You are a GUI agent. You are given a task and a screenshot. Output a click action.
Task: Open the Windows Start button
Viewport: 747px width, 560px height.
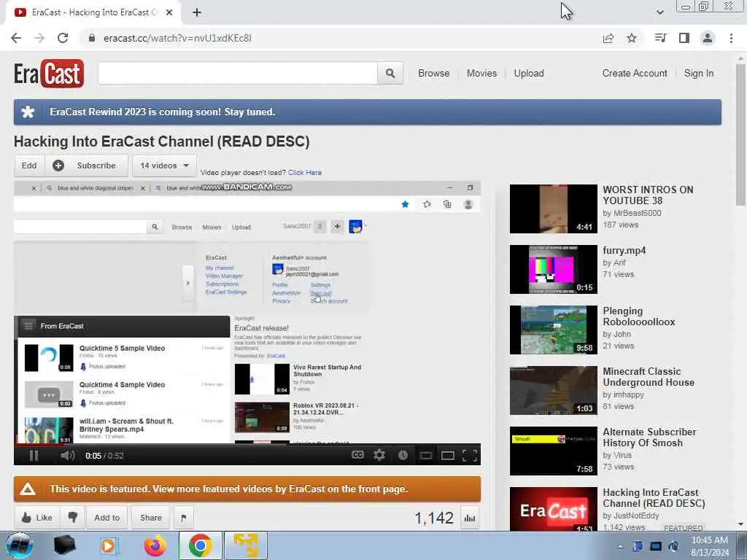20,545
